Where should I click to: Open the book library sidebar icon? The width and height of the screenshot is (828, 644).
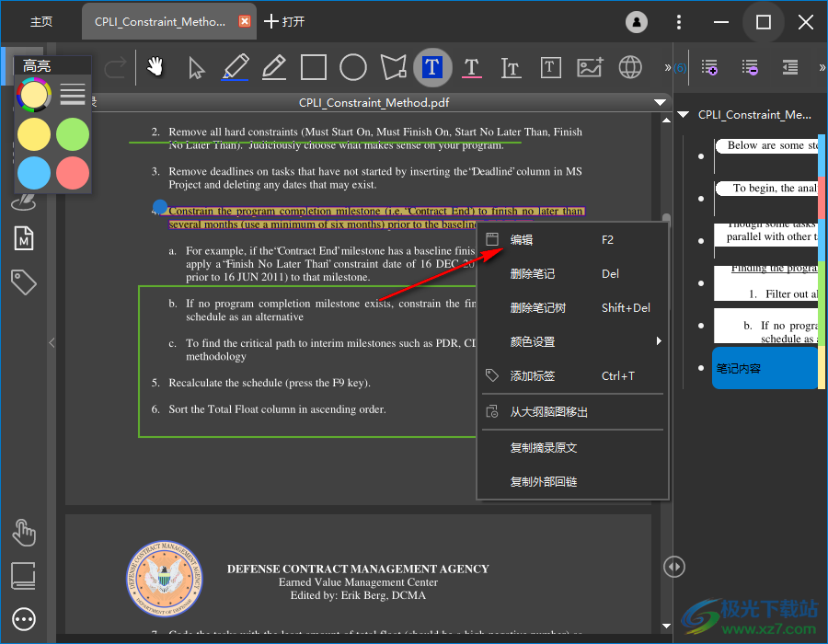pyautogui.click(x=24, y=576)
